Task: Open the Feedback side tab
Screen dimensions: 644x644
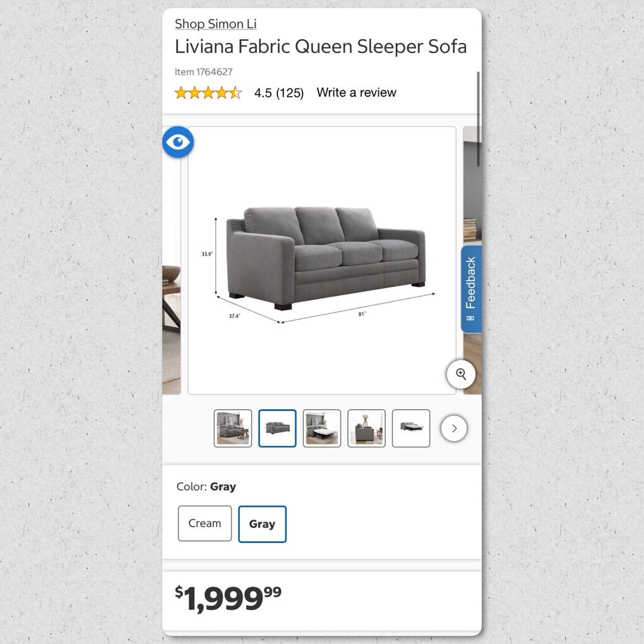Action: pos(471,289)
